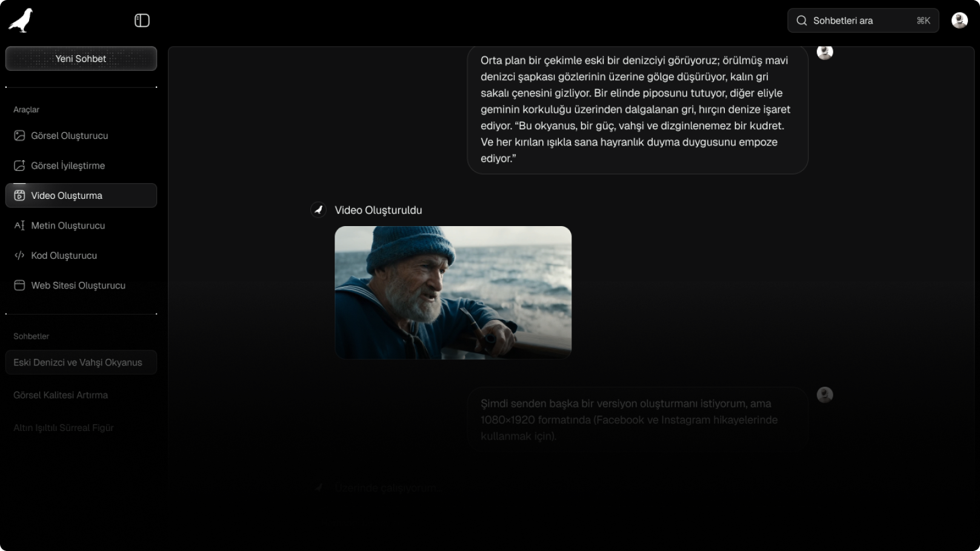980x551 pixels.
Task: Click the Sohbetler section label
Action: (x=31, y=336)
